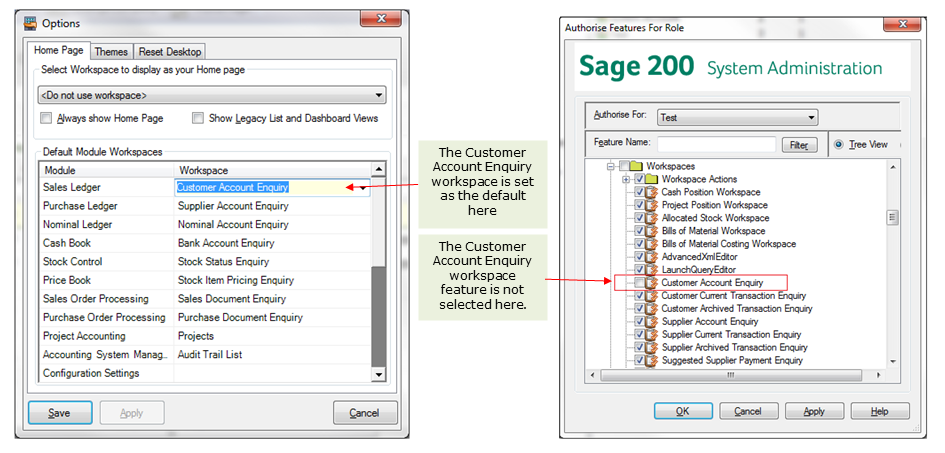
Task: Click the Stock Item Pricing Enquiry cell
Action: click(x=272, y=281)
